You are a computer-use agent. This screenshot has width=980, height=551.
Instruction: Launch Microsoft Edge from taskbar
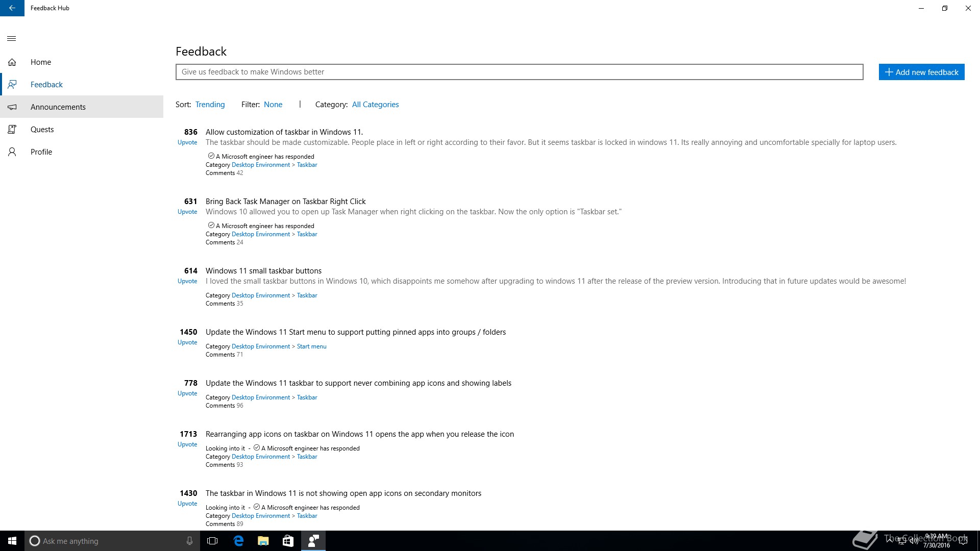(x=238, y=541)
